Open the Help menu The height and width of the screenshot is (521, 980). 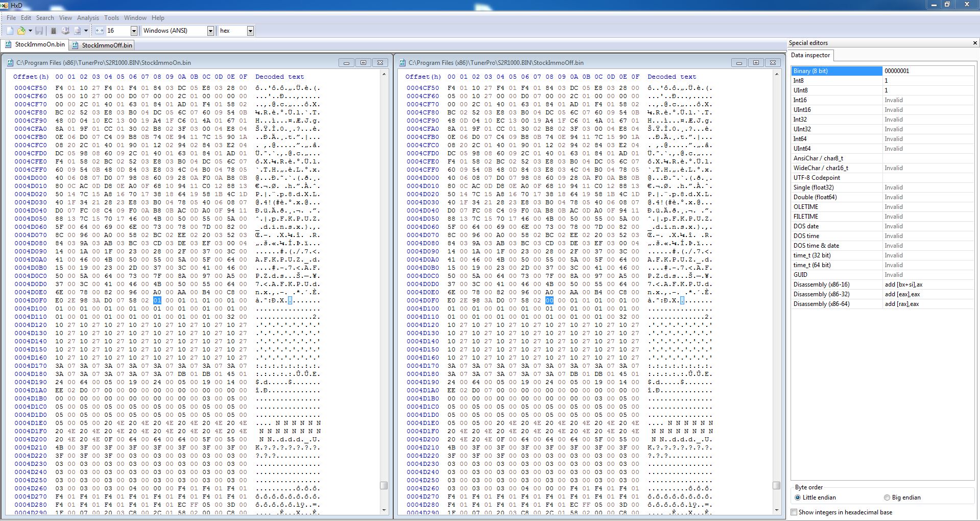click(158, 17)
